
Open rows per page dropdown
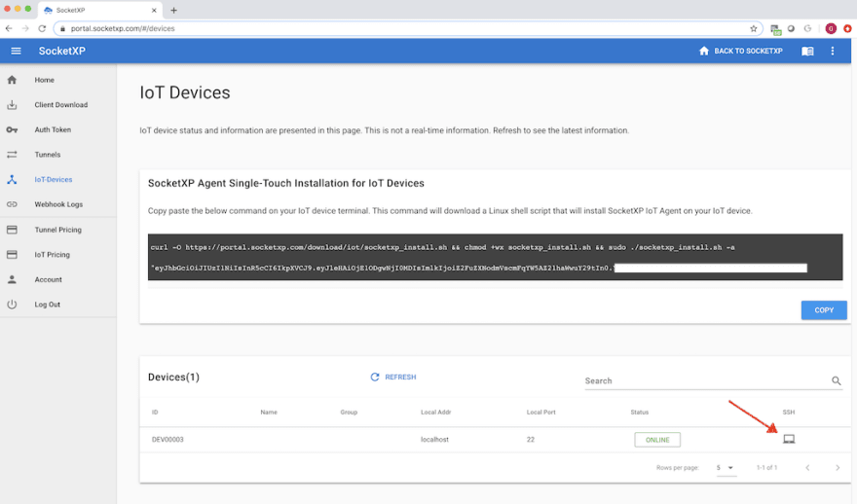click(x=726, y=467)
